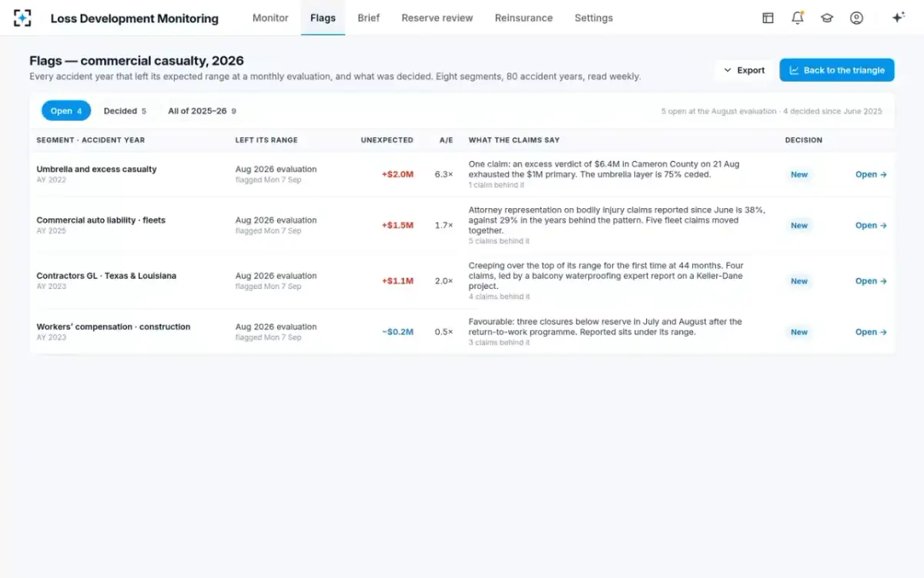Click the '4 claims behind it' note

pos(499,297)
